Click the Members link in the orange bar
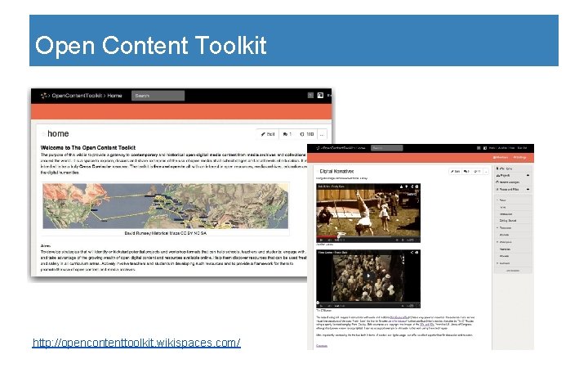 coord(501,157)
